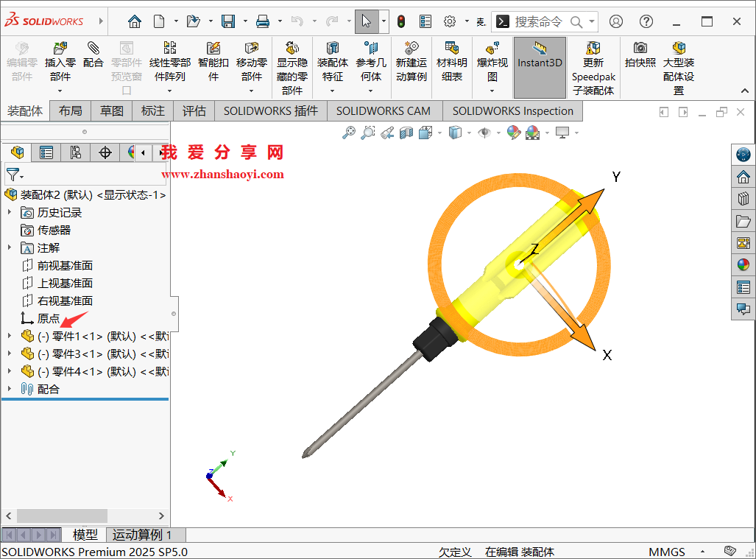Viewport: 756px width, 559px height.
Task: Select the 原点 origin item
Action: (40, 318)
